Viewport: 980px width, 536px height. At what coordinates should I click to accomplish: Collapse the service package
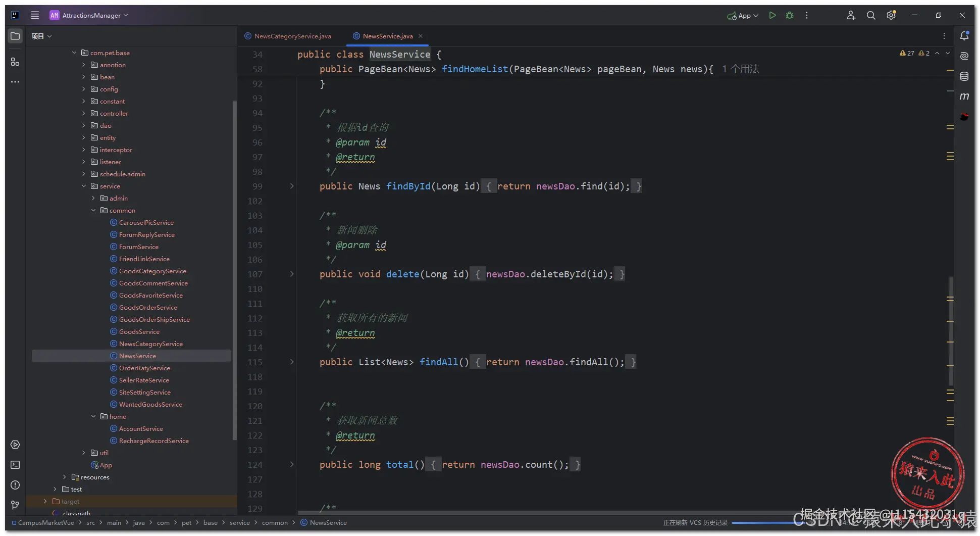click(x=84, y=186)
